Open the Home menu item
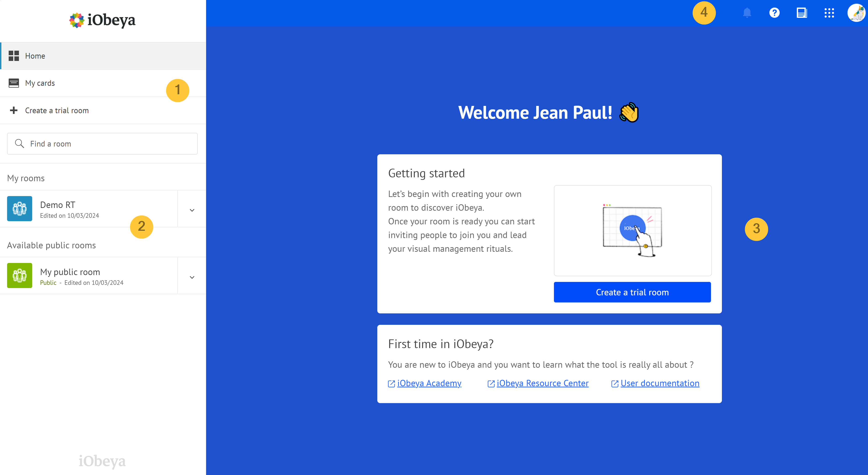868x475 pixels. point(103,56)
